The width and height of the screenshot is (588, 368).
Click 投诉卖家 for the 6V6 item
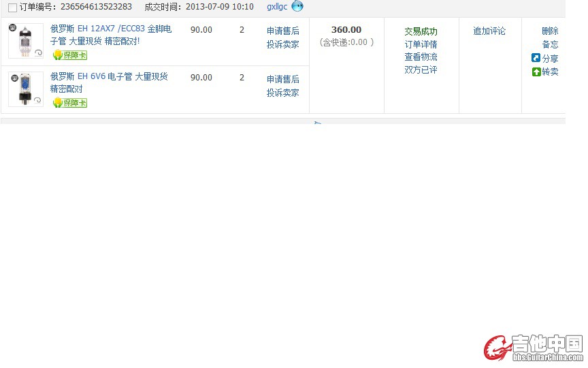coord(282,93)
